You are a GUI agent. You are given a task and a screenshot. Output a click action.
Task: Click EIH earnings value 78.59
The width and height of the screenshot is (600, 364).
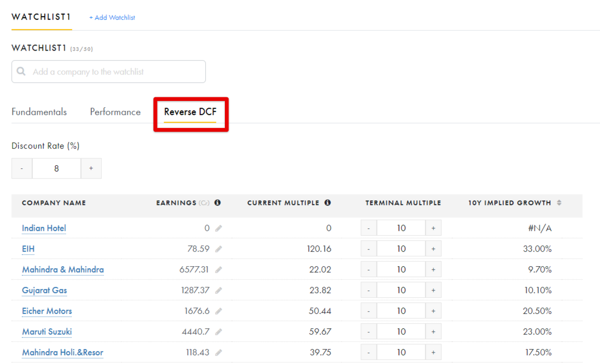point(198,249)
